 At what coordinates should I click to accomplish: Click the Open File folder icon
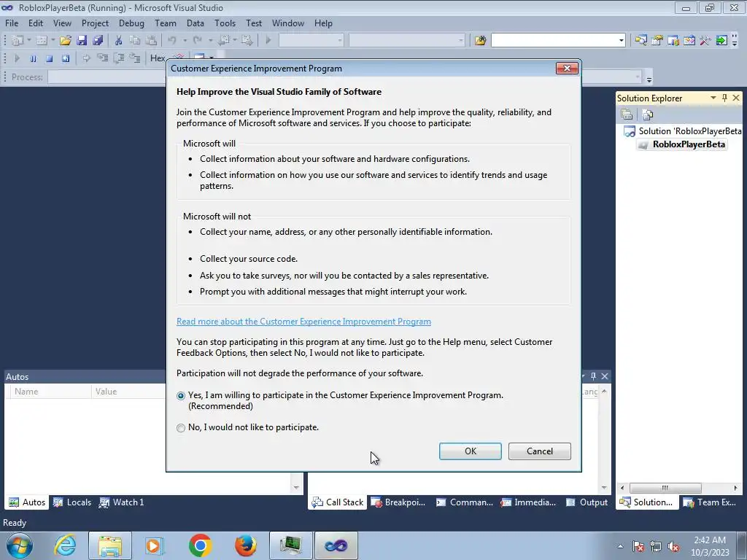click(65, 41)
